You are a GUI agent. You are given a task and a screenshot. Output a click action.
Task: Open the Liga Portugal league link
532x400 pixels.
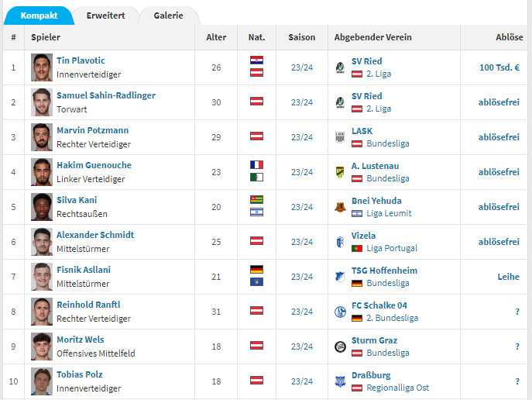pos(392,248)
